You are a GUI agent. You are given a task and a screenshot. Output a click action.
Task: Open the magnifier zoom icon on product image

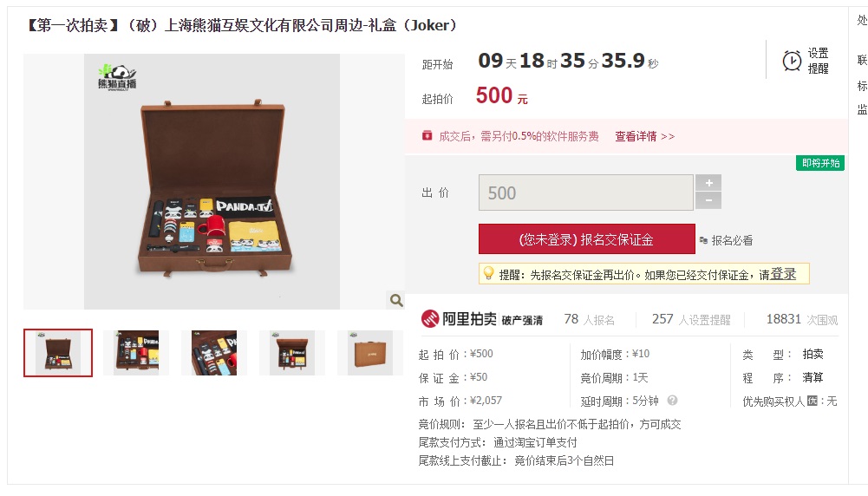coord(395,300)
